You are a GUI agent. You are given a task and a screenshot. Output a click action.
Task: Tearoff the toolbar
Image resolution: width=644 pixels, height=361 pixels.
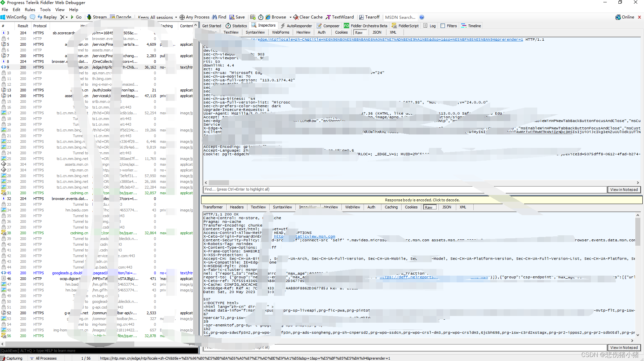(x=369, y=17)
